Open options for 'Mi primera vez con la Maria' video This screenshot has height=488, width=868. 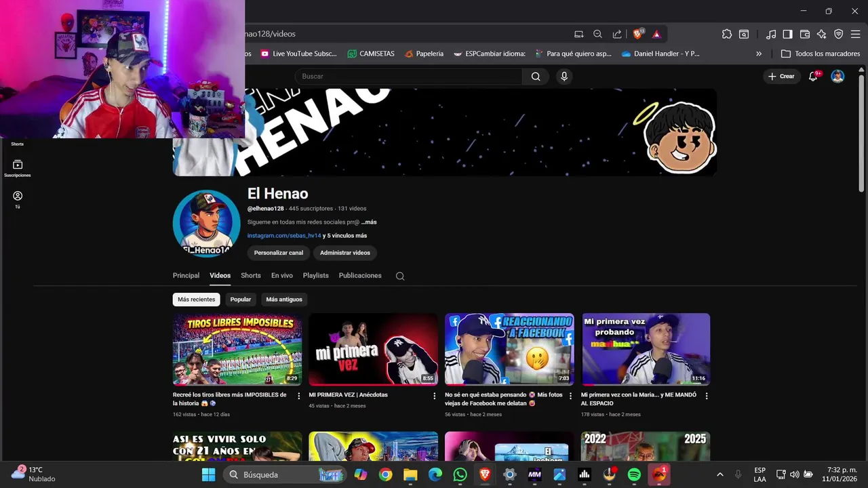pos(707,396)
